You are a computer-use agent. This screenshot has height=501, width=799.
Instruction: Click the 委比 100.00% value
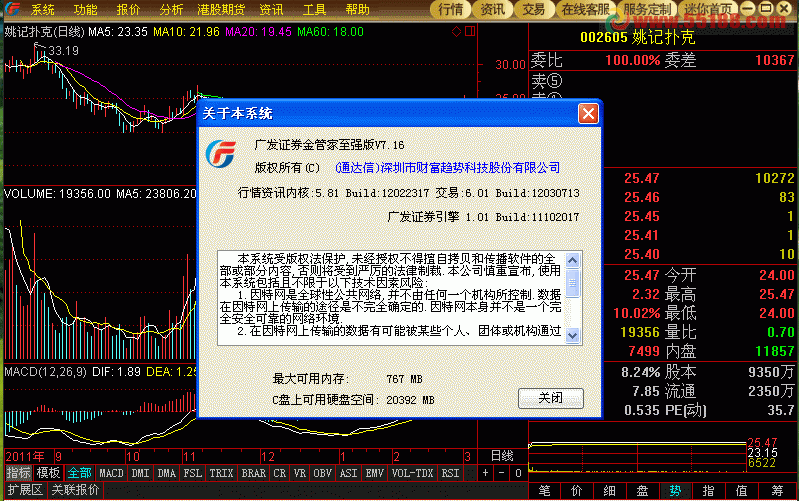[x=632, y=60]
